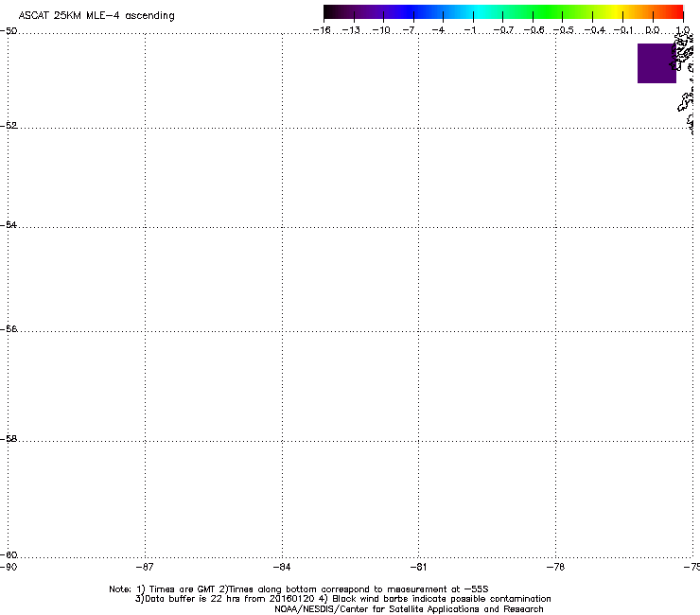This screenshot has height=615, width=700.
Task: Click the data buffer 22 hrs note line
Action: pyautogui.click(x=342, y=599)
